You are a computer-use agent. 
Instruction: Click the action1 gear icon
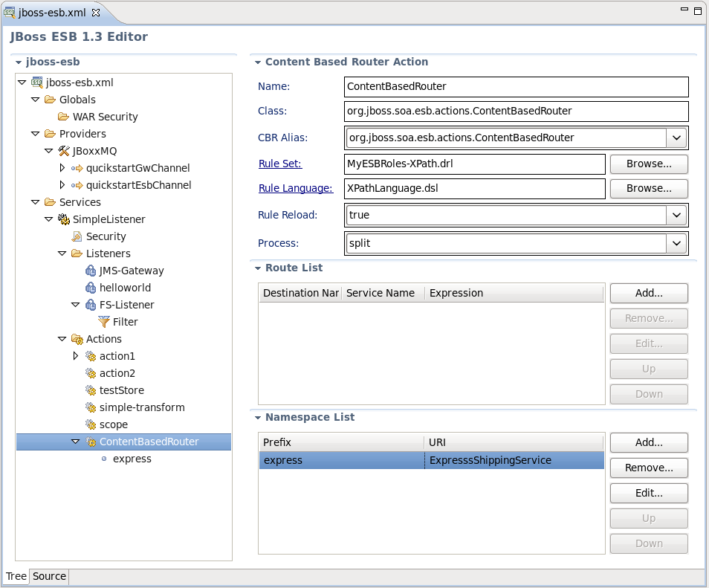click(x=91, y=356)
